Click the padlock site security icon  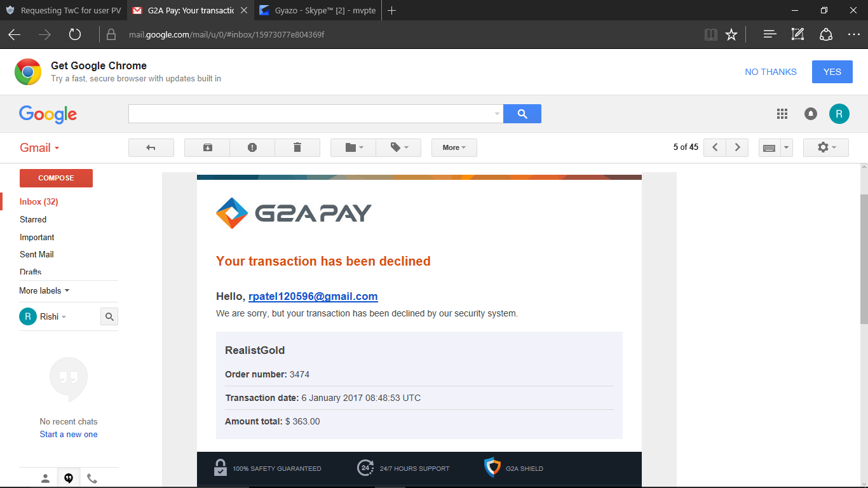(x=111, y=34)
